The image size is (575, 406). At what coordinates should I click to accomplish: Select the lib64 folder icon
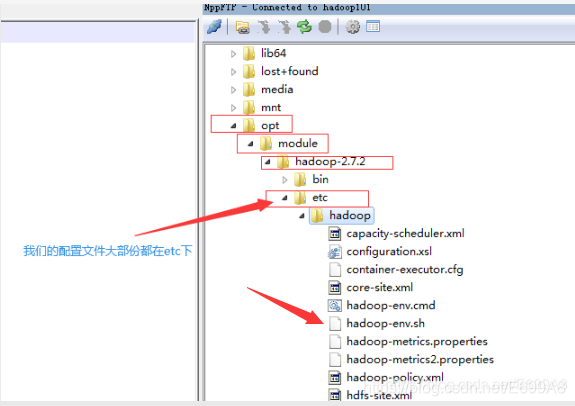249,53
